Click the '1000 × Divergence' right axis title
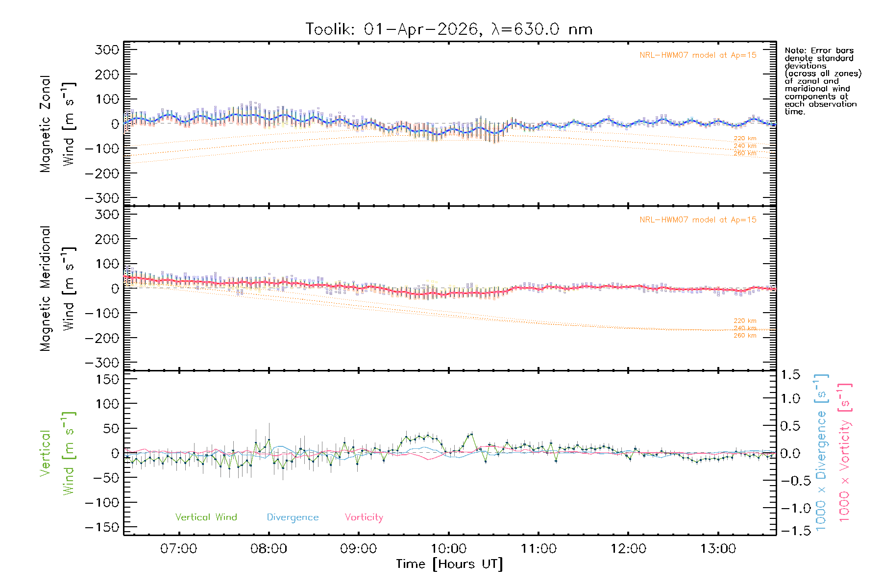The image size is (882, 588). click(x=821, y=453)
